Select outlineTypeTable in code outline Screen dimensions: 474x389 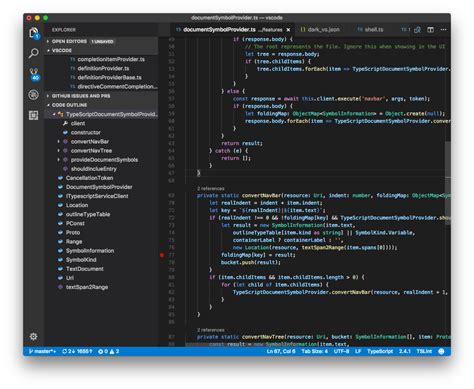(x=88, y=214)
